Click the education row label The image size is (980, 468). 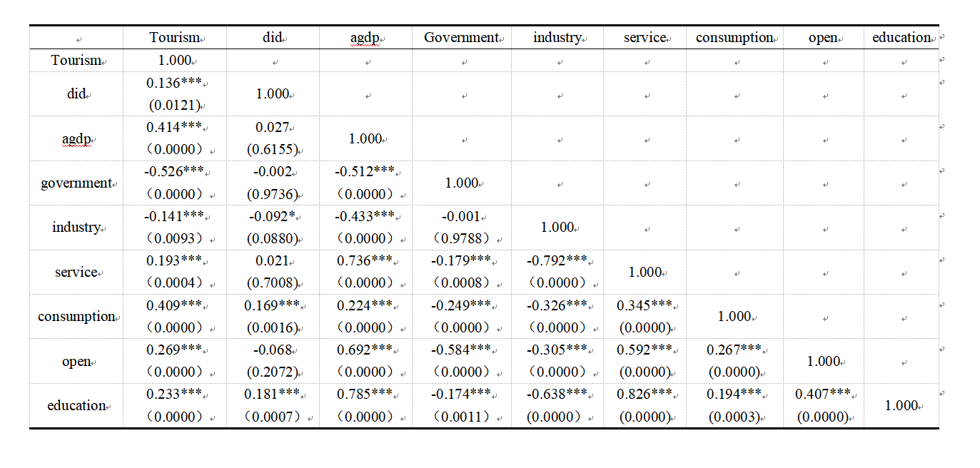coord(76,406)
